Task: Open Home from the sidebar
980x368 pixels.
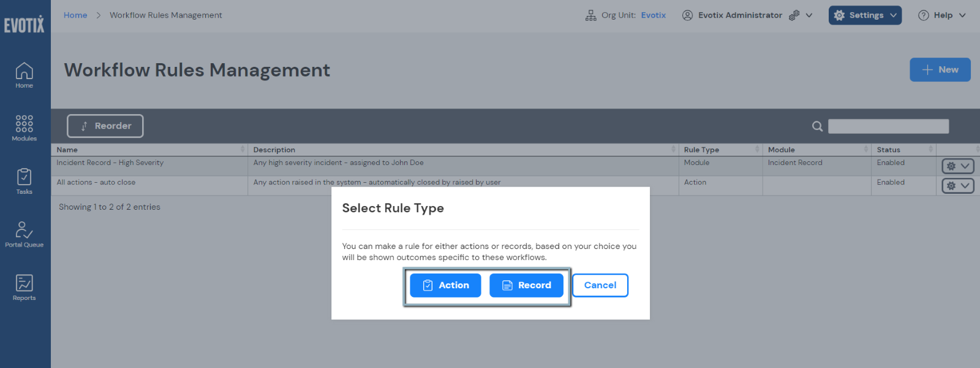Action: pos(24,75)
